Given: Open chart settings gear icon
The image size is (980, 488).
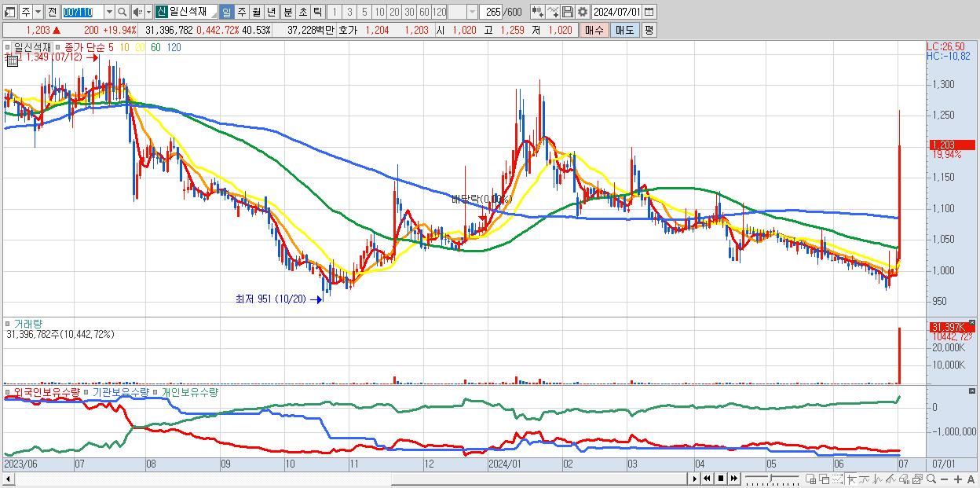Looking at the screenshot, I should (583, 12).
